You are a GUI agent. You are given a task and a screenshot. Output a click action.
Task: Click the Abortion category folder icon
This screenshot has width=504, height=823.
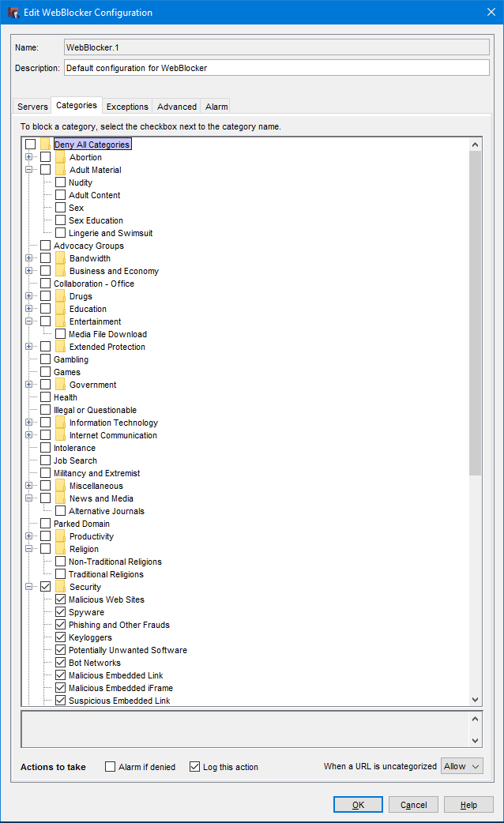pos(60,157)
